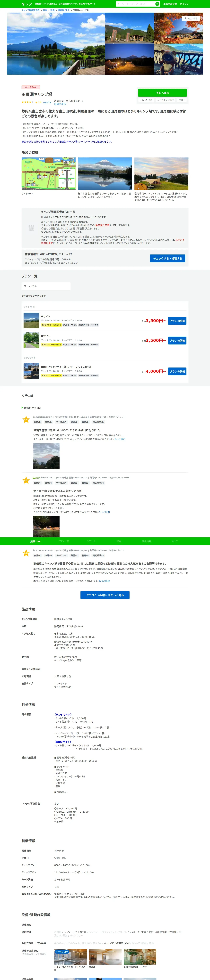210x980 pixels.
Task: Click the green search magnifier icon
Action: [157, 4]
